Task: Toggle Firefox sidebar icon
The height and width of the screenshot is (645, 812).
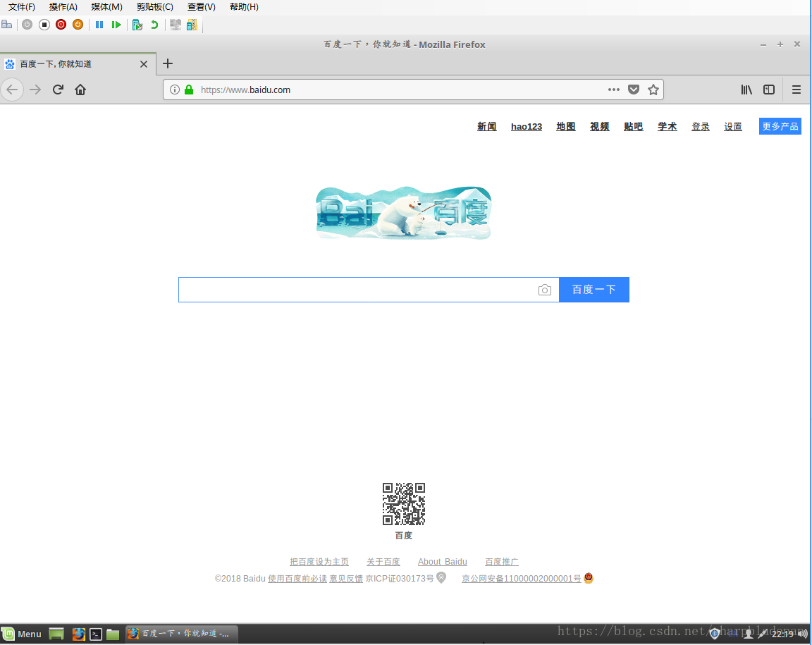Action: click(x=769, y=90)
